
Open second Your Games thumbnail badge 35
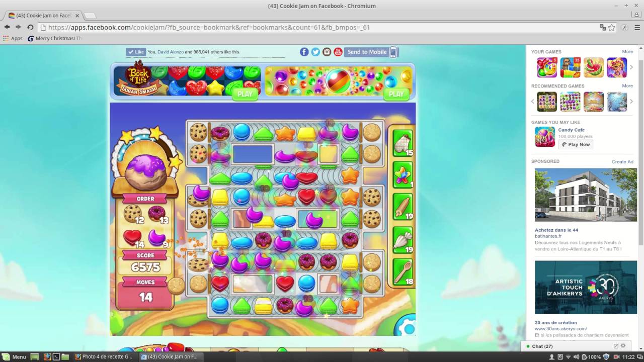[571, 67]
